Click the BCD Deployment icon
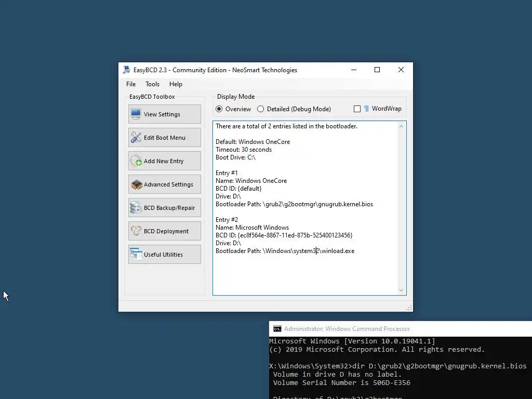532x399 pixels. click(x=136, y=231)
